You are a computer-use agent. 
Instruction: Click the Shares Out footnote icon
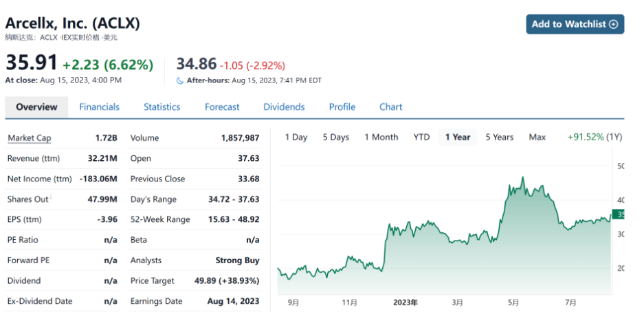(52, 198)
